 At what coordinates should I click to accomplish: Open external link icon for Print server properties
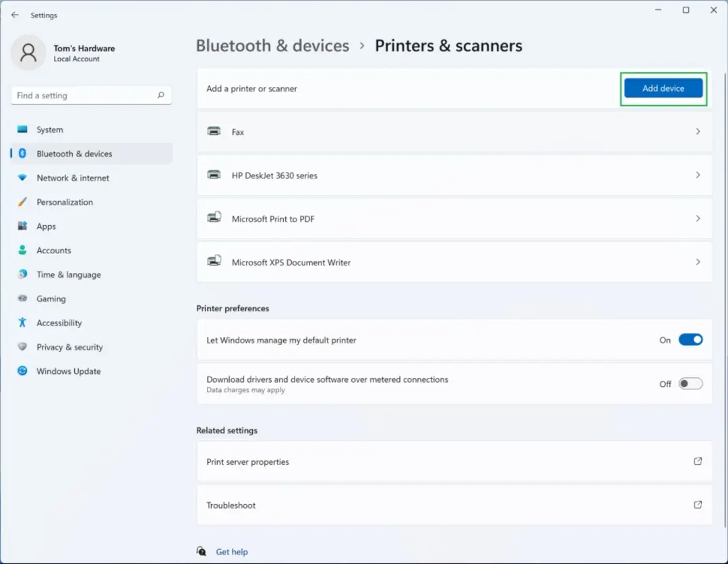tap(698, 461)
